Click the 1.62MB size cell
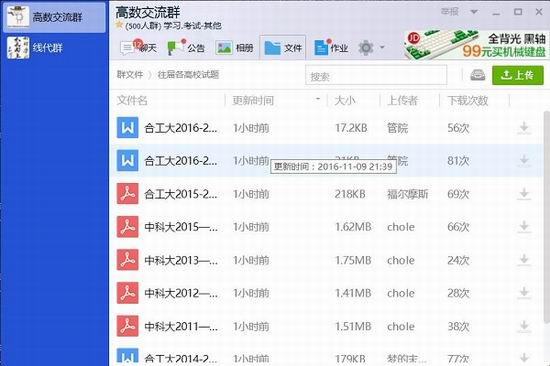This screenshot has height=366, width=550. click(353, 227)
